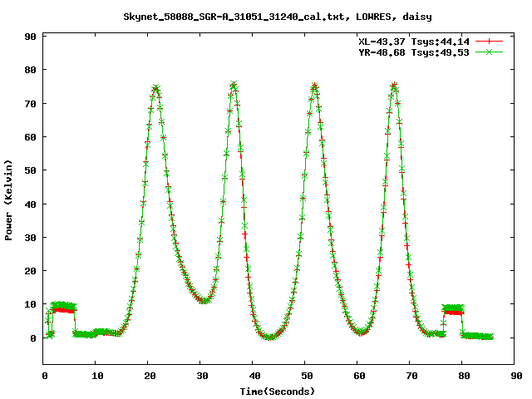Click the y-axis tick label 80
The width and height of the screenshot is (532, 399).
coord(30,70)
